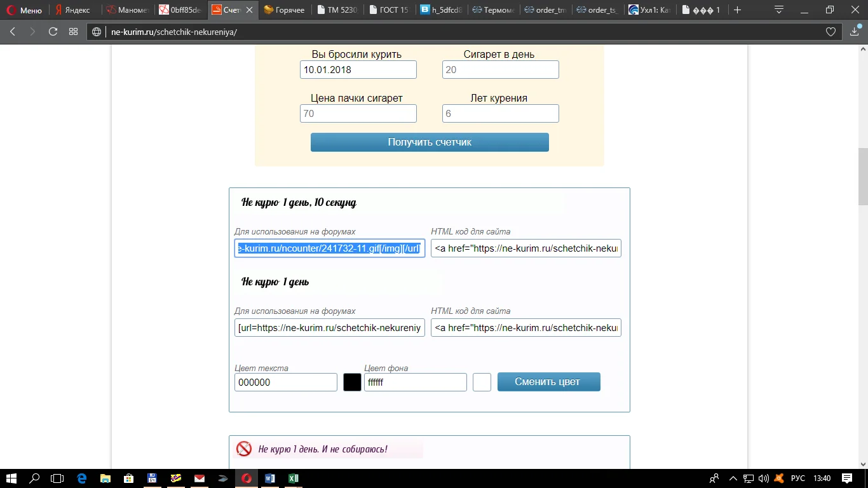Viewport: 868px width, 488px height.
Task: Open the floppy disk 64 taskbar app
Action: point(152,478)
